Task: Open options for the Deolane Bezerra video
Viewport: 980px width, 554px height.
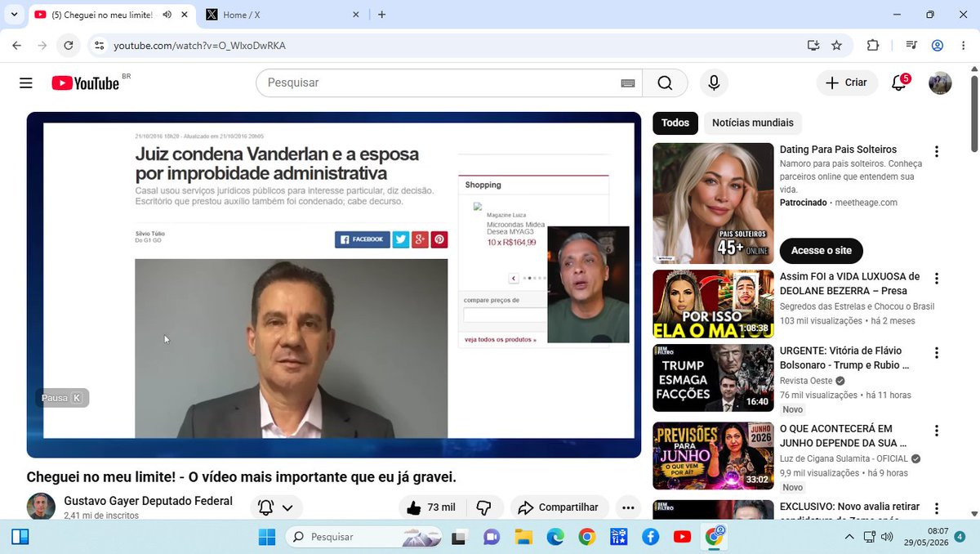Action: coord(937,279)
